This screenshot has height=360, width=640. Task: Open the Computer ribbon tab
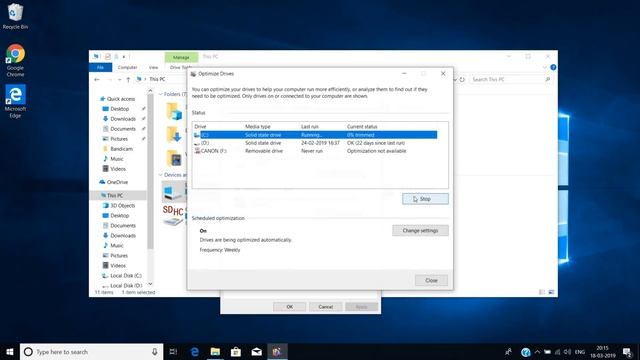127,67
